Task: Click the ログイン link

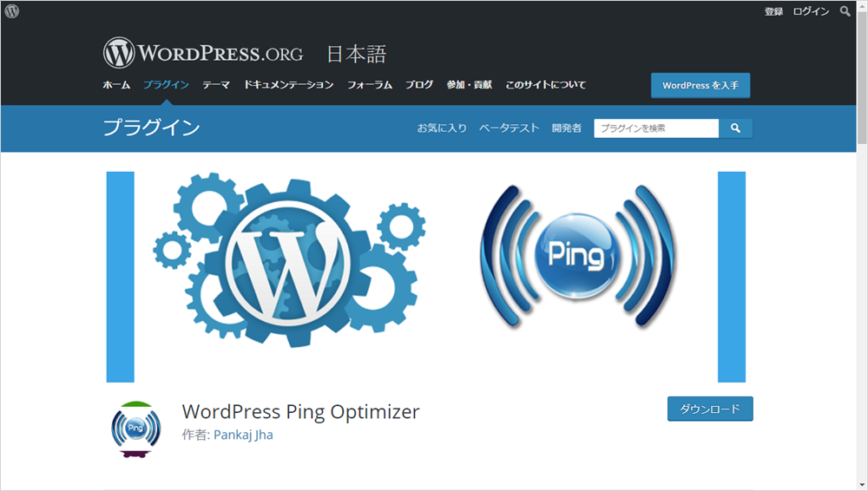Action: click(811, 11)
